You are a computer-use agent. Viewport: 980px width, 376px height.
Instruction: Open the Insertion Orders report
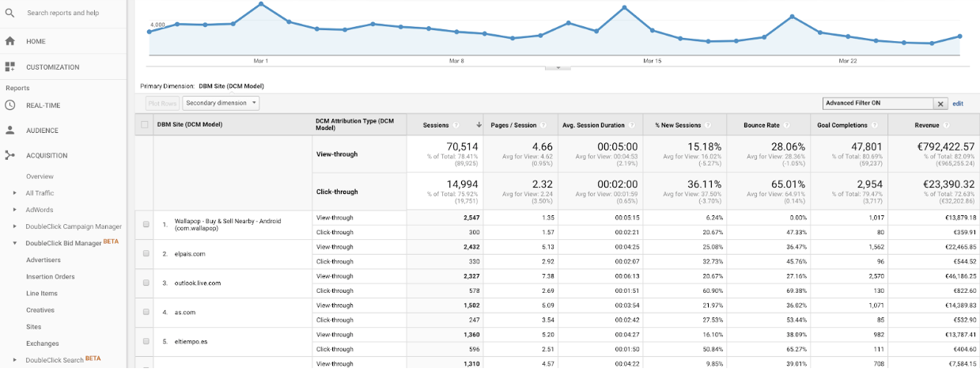coord(50,276)
